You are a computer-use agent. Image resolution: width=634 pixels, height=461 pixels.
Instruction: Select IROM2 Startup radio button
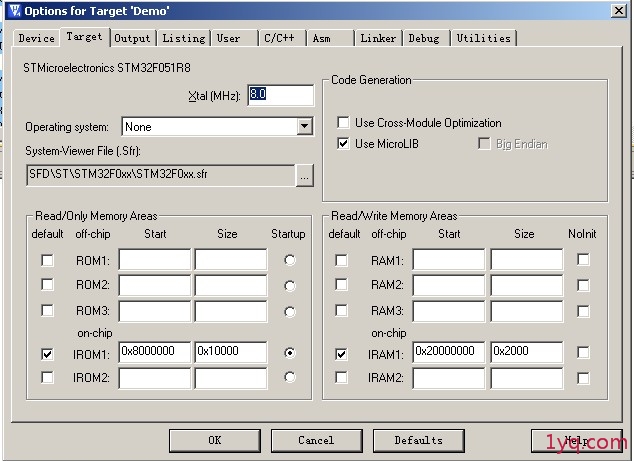pos(290,377)
